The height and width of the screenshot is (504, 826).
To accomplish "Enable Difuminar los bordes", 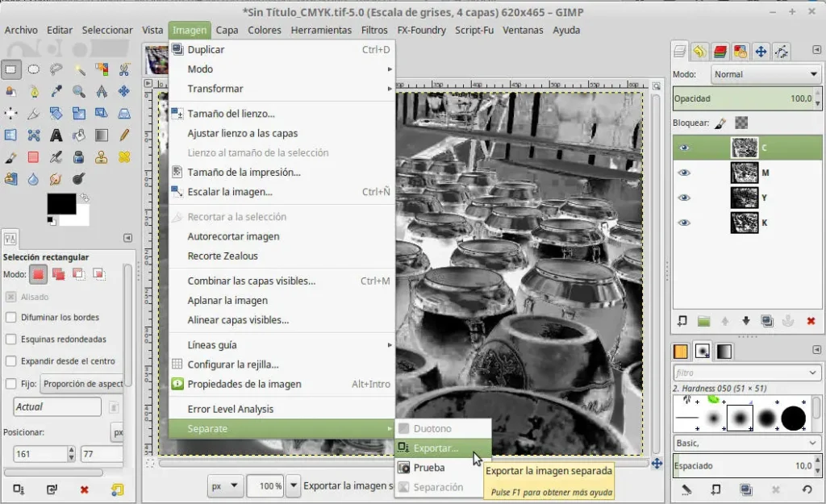I will tap(11, 317).
